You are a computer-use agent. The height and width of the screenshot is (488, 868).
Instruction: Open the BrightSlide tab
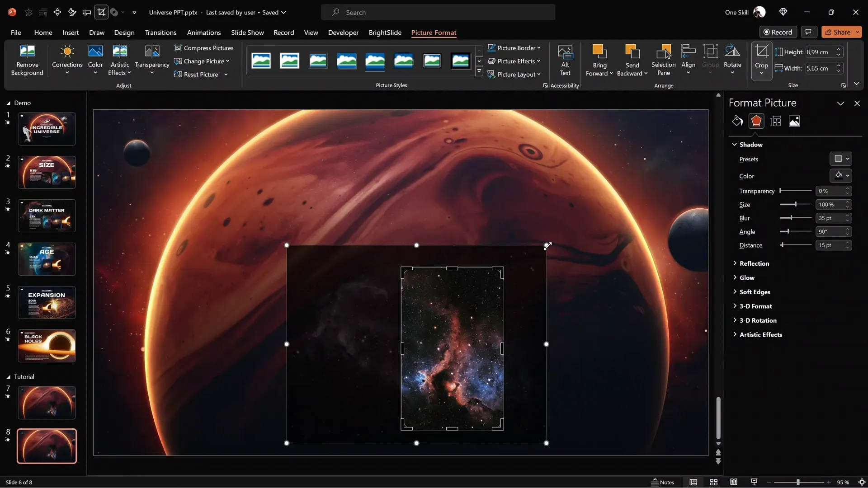click(x=385, y=33)
